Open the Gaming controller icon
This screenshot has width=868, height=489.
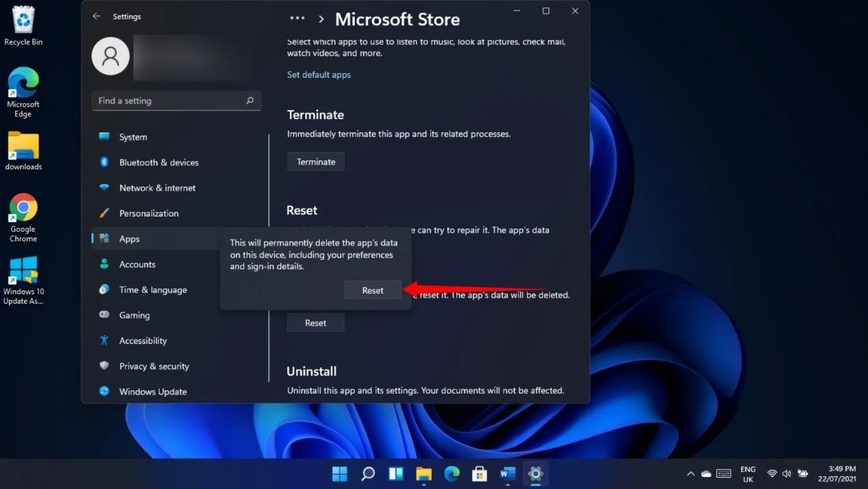pos(105,315)
